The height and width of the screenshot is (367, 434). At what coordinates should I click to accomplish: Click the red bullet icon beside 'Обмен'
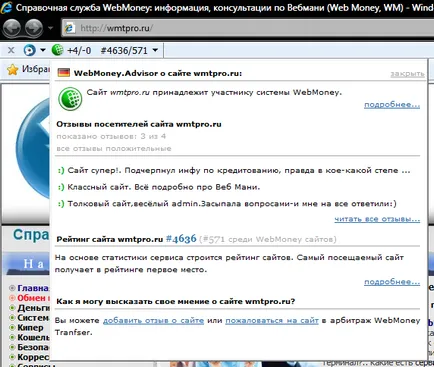click(x=12, y=298)
